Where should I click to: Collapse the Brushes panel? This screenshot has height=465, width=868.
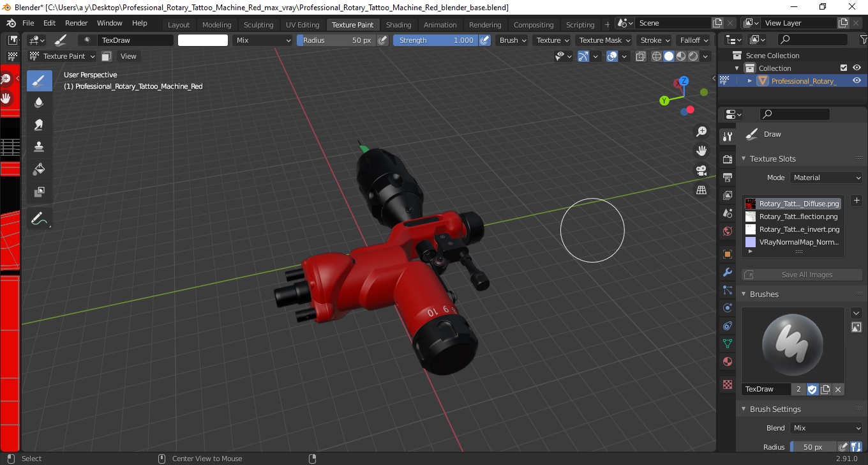coord(744,294)
